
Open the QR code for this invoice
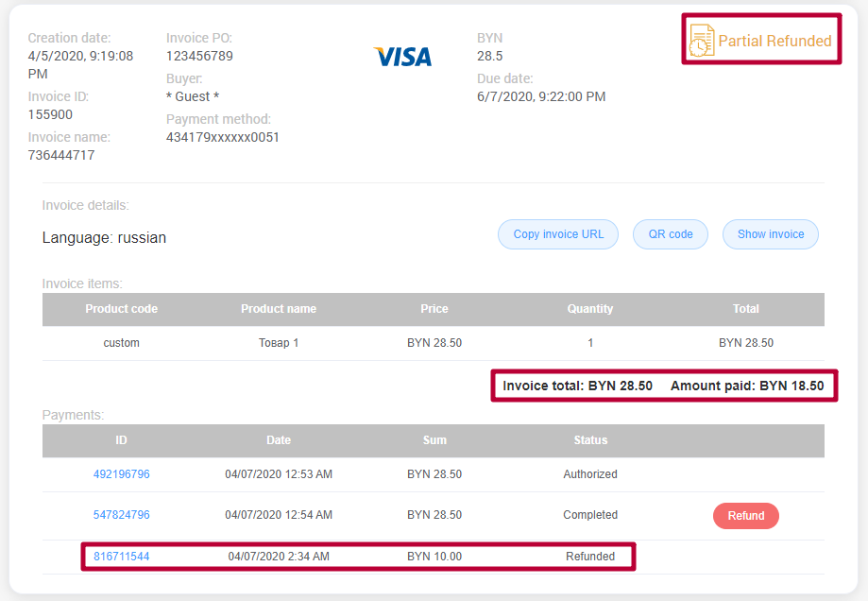point(670,233)
